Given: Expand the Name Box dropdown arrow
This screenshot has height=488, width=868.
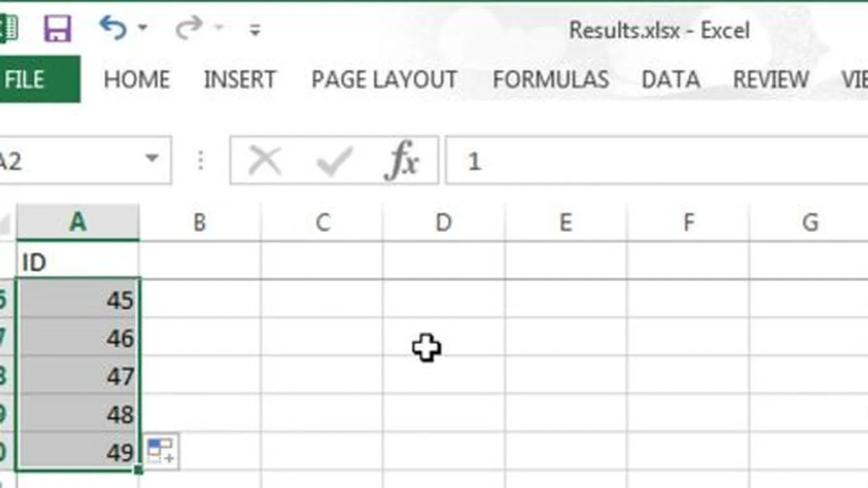Looking at the screenshot, I should 152,159.
